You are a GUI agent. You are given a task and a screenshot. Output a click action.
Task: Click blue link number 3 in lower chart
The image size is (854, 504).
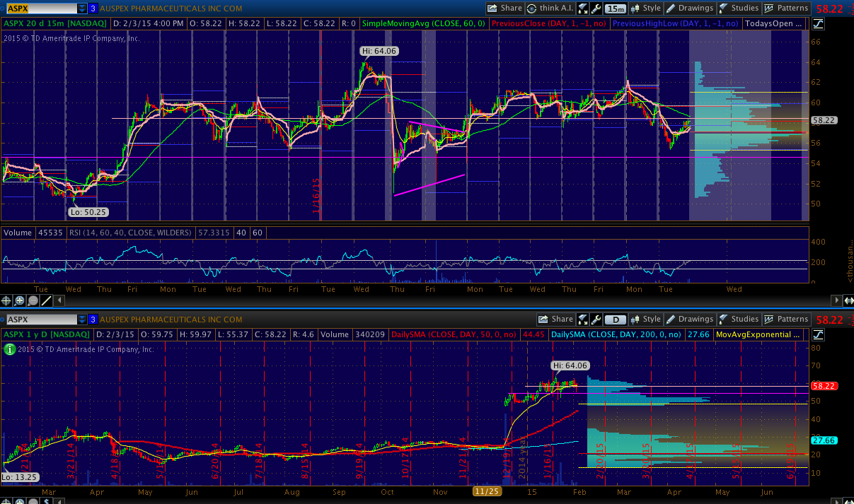pos(93,320)
